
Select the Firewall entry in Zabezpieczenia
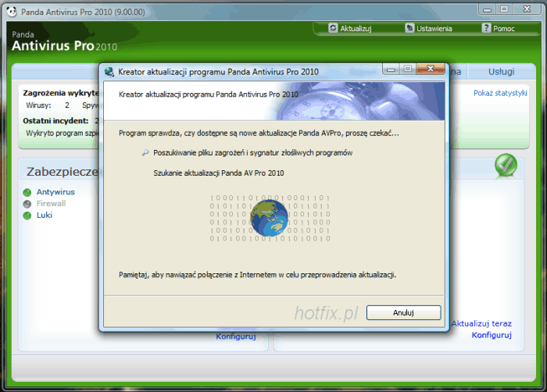click(x=51, y=204)
